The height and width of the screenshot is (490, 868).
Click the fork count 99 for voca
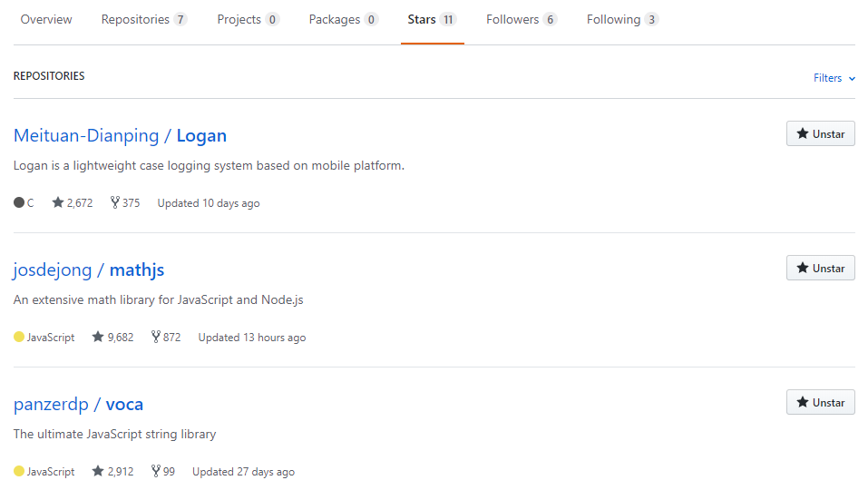pyautogui.click(x=163, y=471)
